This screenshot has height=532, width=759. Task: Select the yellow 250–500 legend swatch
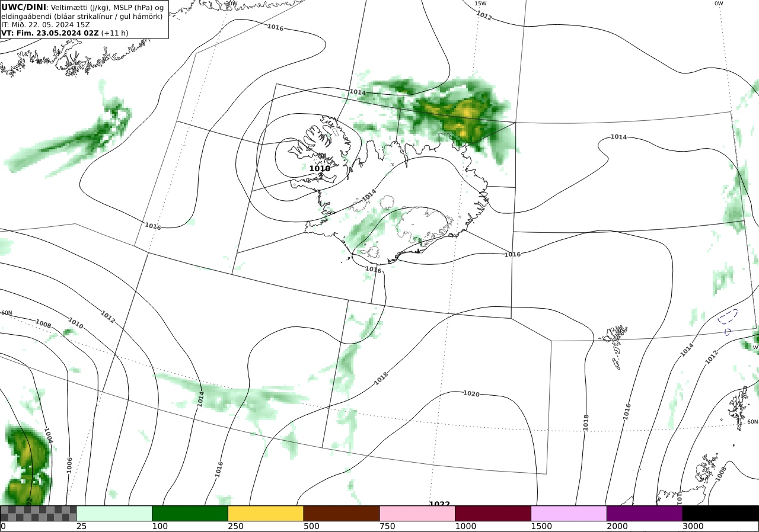click(266, 513)
